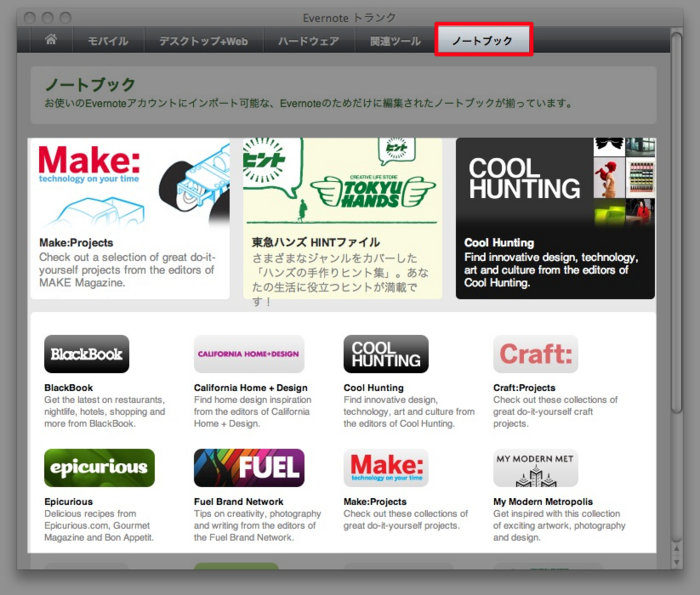Click the scrollbar up arrow
This screenshot has width=700, height=595.
click(x=677, y=549)
